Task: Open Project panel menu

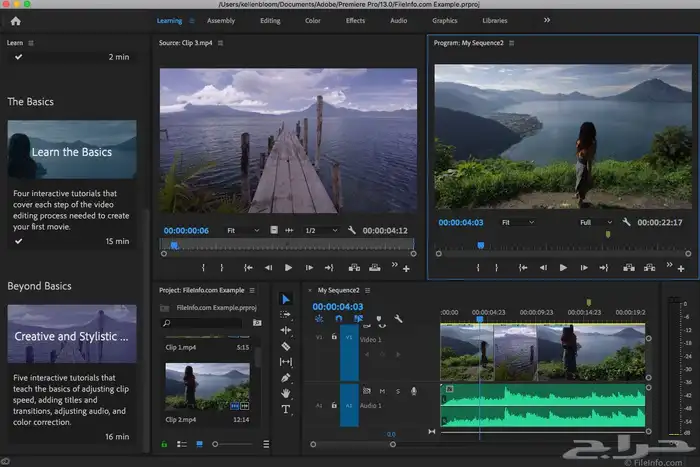Action: pos(252,290)
